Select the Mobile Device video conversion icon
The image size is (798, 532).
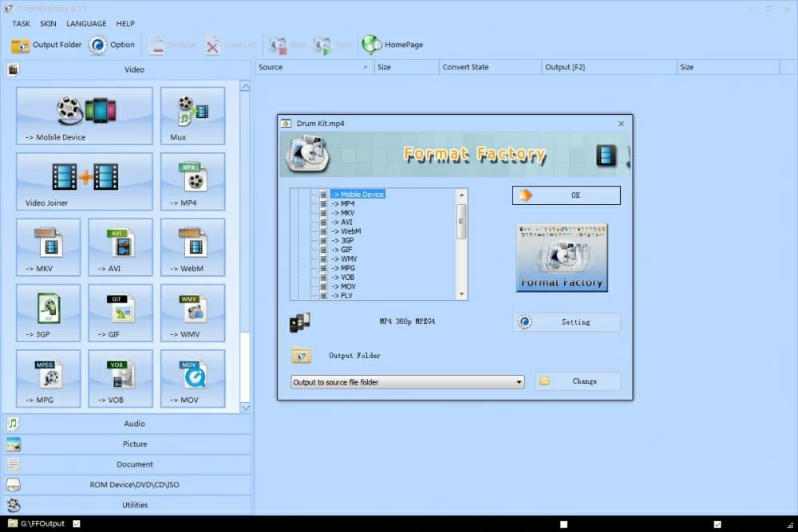[84, 116]
